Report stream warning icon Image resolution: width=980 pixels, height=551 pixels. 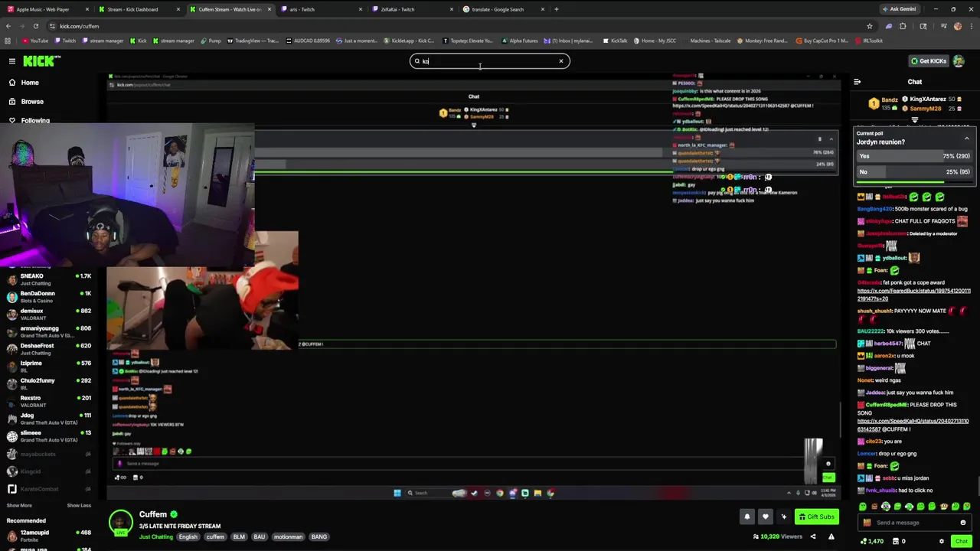pos(831,536)
